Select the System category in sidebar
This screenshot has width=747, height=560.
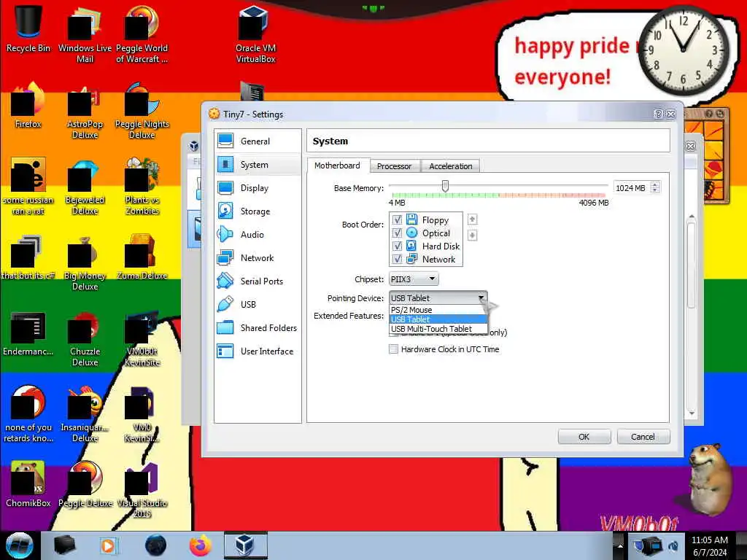(258, 164)
